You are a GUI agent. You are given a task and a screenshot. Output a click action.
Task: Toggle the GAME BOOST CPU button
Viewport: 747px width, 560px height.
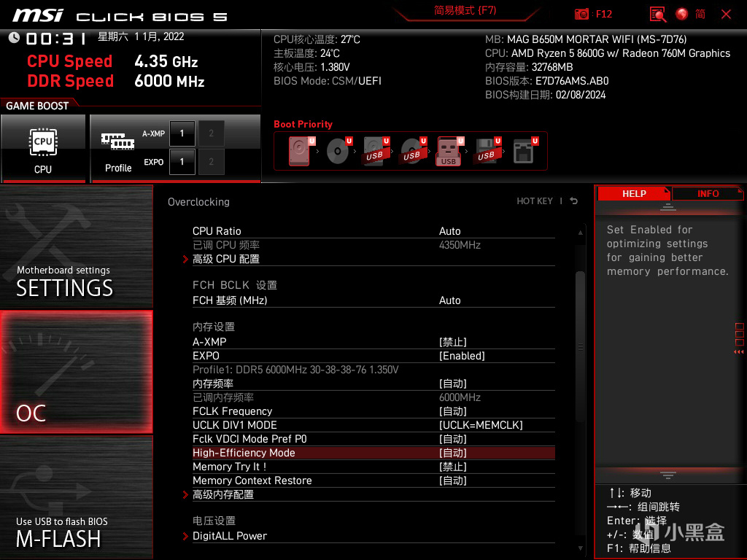click(x=43, y=149)
